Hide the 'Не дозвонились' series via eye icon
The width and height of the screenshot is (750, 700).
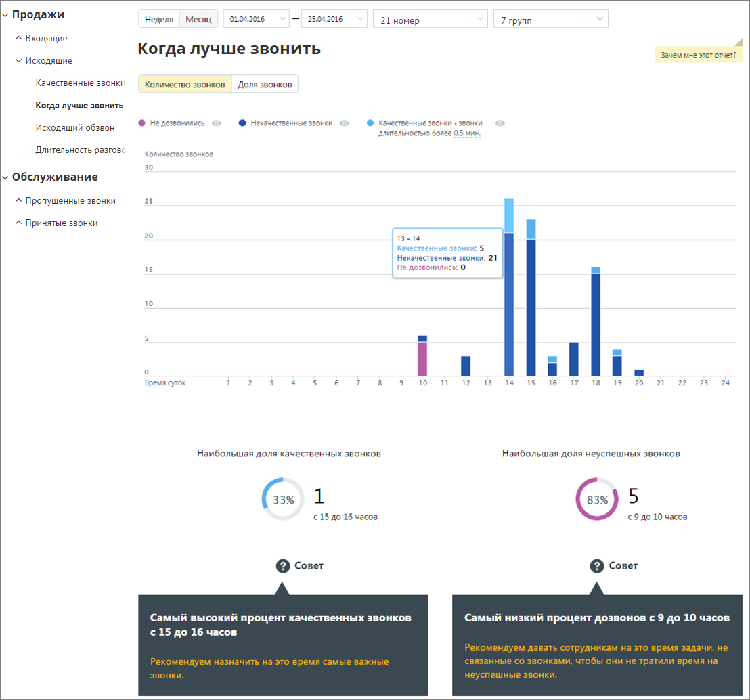[x=217, y=123]
